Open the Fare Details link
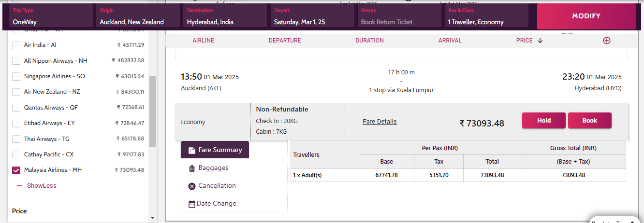 coord(380,122)
